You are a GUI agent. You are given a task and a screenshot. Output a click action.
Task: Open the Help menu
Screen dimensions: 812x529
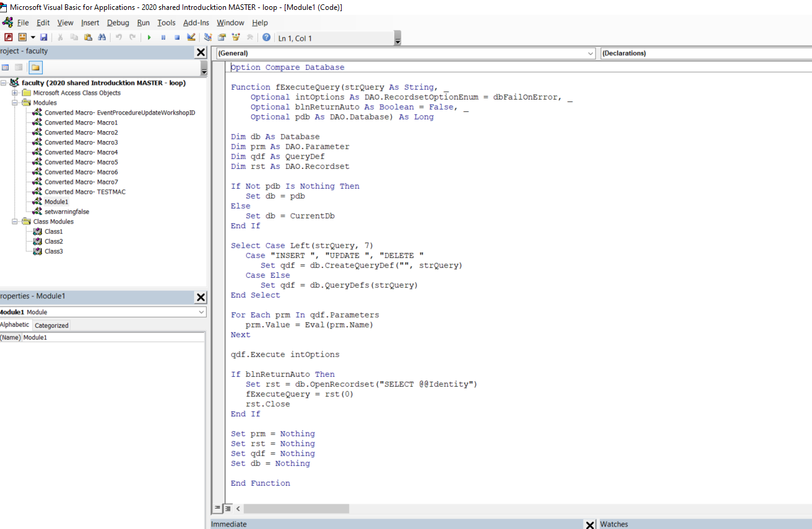pyautogui.click(x=260, y=23)
